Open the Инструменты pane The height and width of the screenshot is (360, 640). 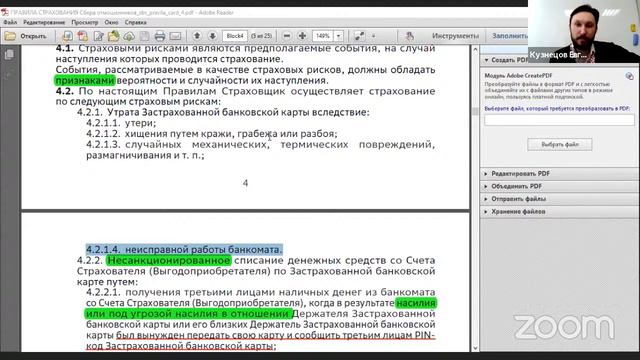(456, 36)
